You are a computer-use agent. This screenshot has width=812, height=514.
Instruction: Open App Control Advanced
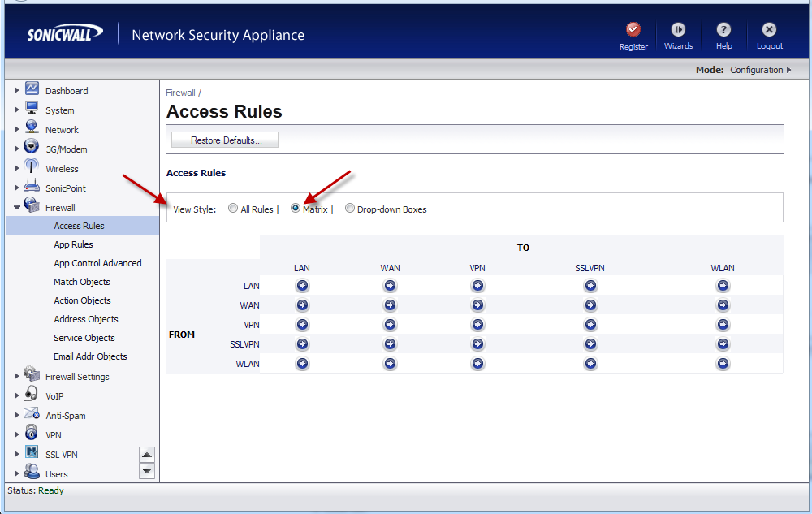coord(98,263)
